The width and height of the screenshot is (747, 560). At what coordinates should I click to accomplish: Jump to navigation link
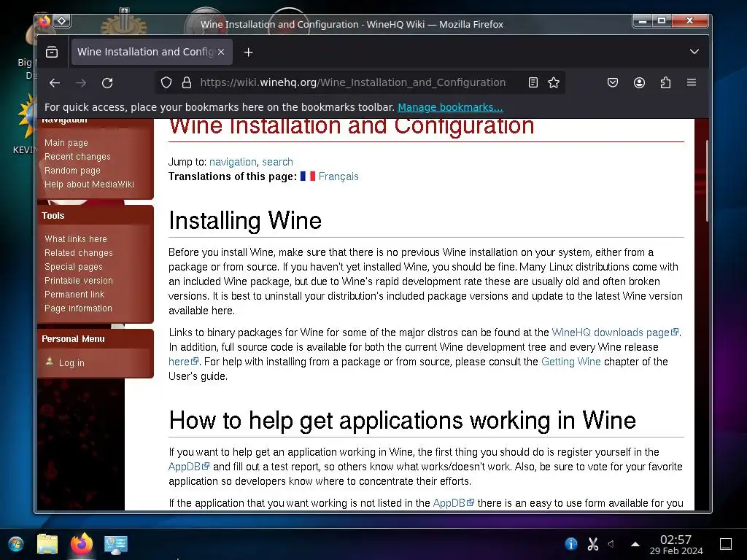tap(233, 162)
